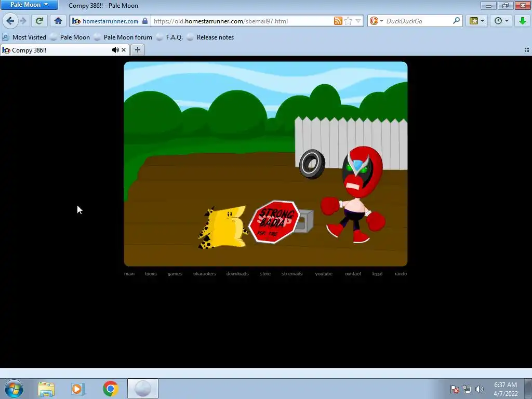
Task: Open the system volume tray icon
Action: click(480, 389)
